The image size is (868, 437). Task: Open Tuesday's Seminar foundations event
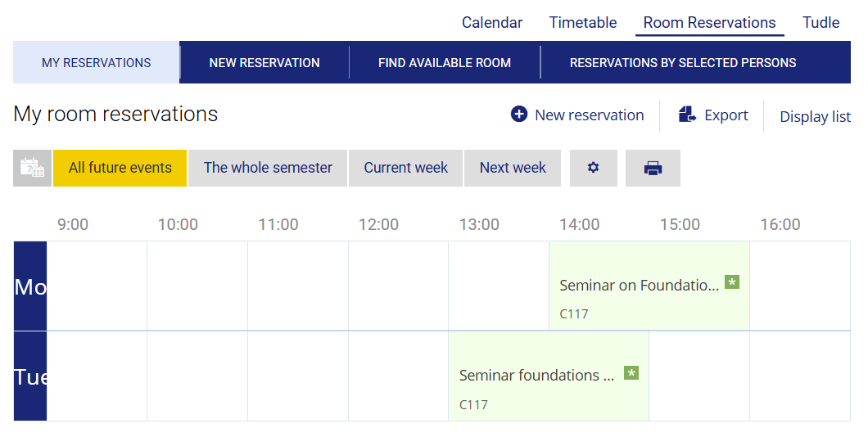click(536, 376)
